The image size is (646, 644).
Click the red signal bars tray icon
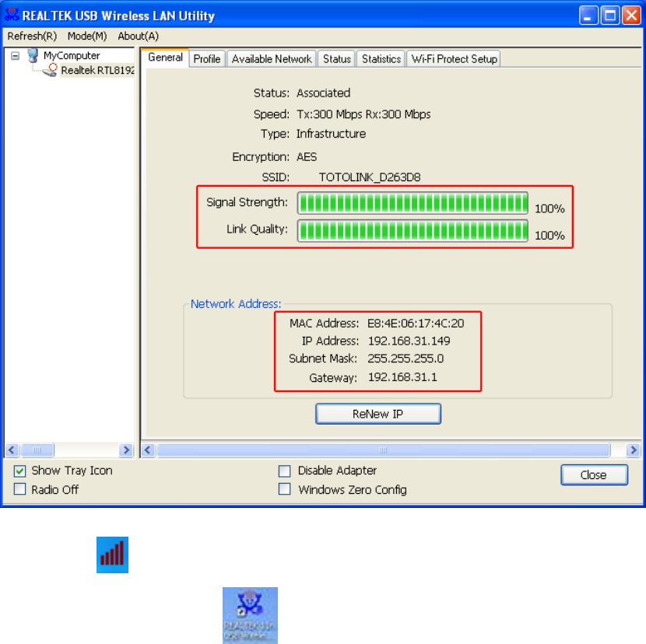point(113,555)
